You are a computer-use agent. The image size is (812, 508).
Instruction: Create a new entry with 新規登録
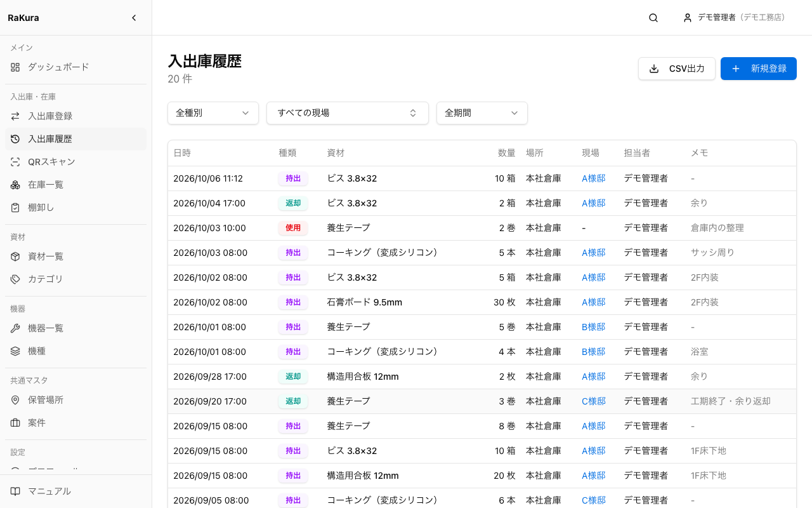point(759,69)
